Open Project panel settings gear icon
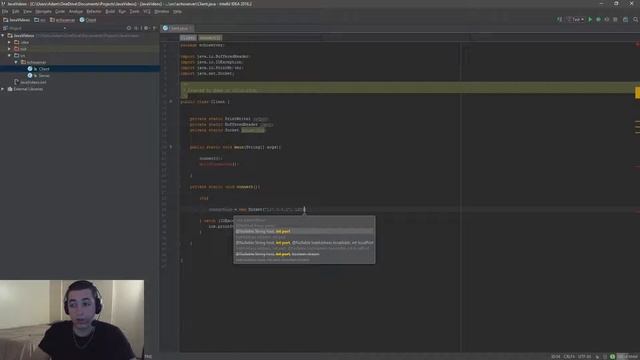Viewport: 640px width, 360px height. click(146, 28)
